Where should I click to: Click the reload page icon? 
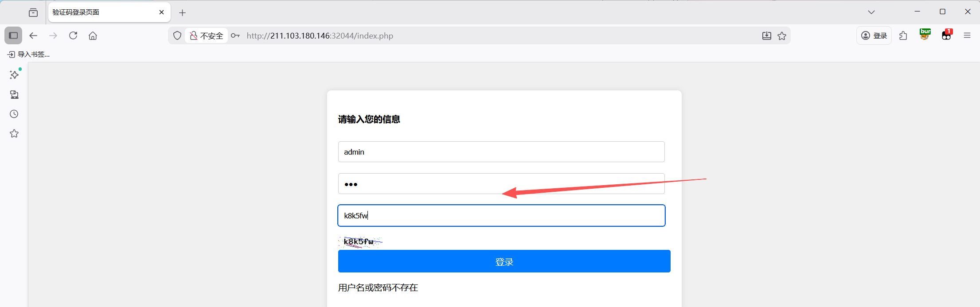(x=73, y=35)
